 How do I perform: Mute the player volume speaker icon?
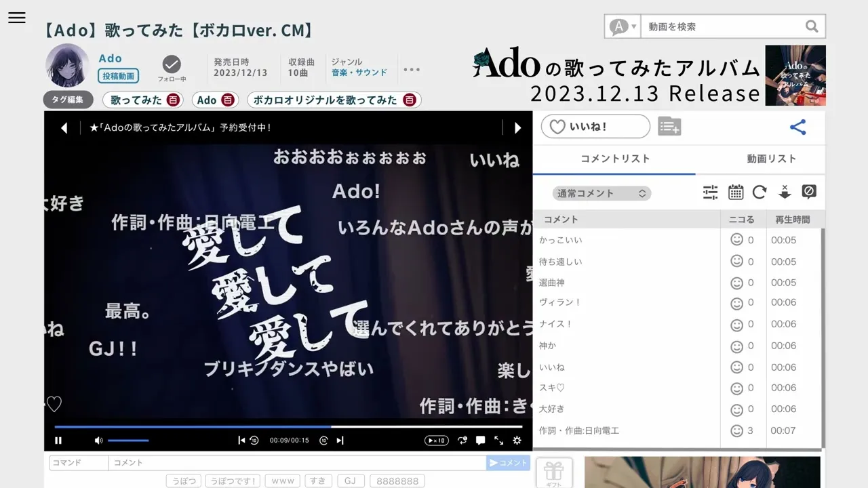point(98,441)
